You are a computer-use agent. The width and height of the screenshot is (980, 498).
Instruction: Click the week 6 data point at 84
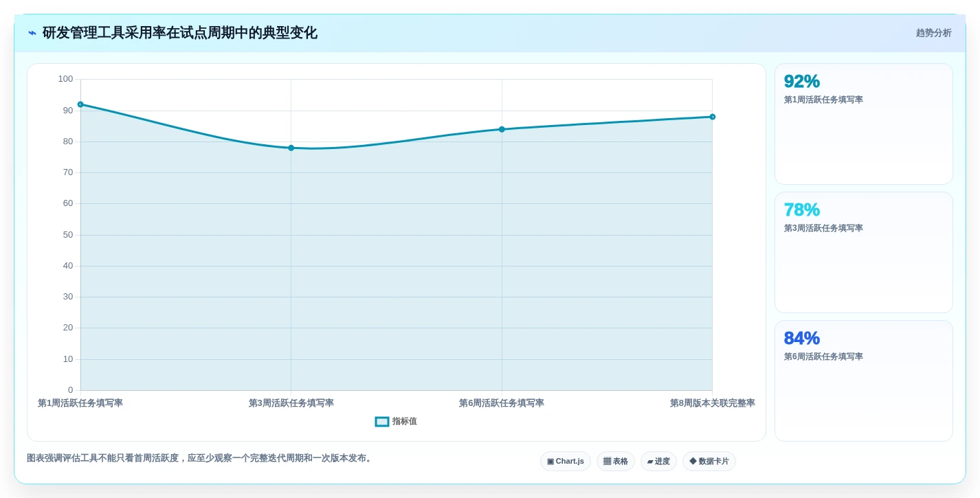click(502, 129)
